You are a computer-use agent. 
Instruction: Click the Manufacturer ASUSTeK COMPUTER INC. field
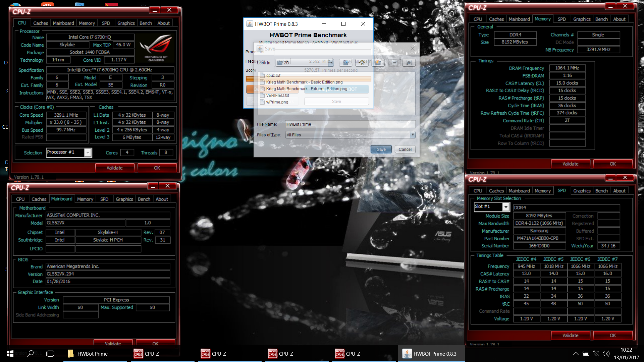point(108,215)
